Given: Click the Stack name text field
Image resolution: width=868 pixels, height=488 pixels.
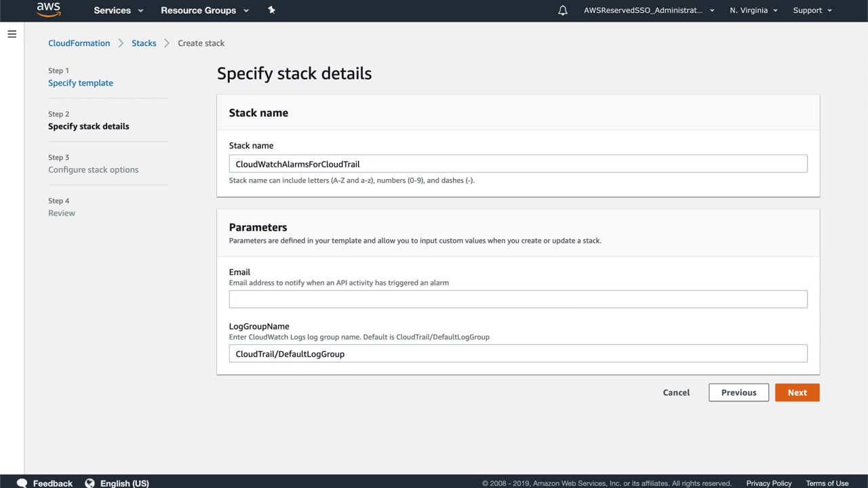Looking at the screenshot, I should click(517, 164).
